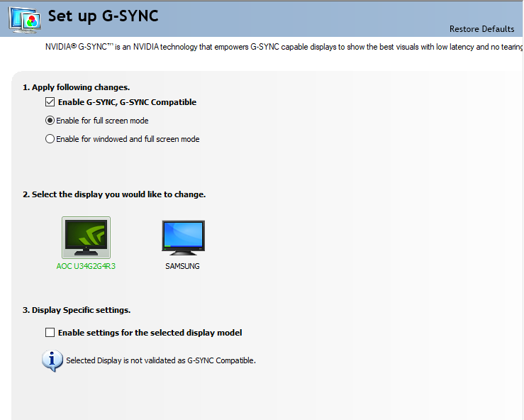Screen dimensions: 524x420
Task: Click the 'Enable for full screen mode' label text
Action: click(102, 121)
